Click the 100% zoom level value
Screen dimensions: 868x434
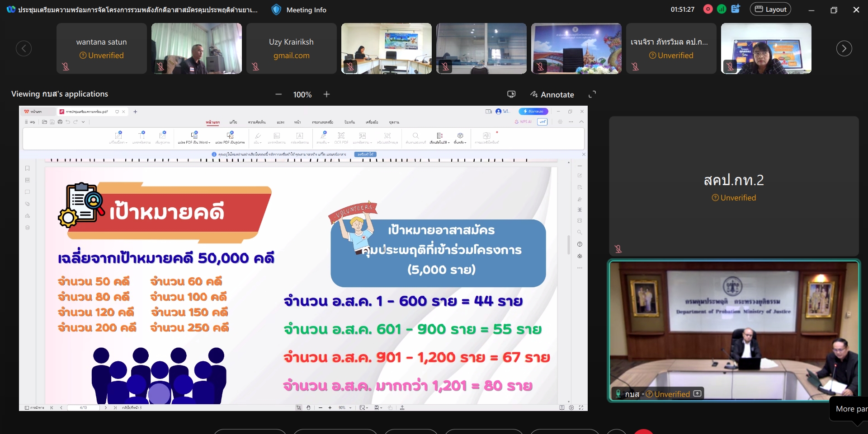click(x=302, y=95)
